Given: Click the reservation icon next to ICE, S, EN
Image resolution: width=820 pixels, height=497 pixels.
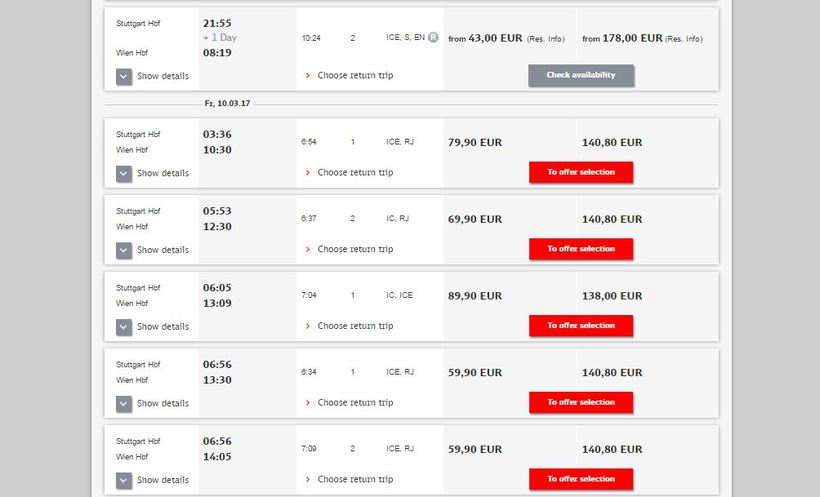Looking at the screenshot, I should coord(434,38).
